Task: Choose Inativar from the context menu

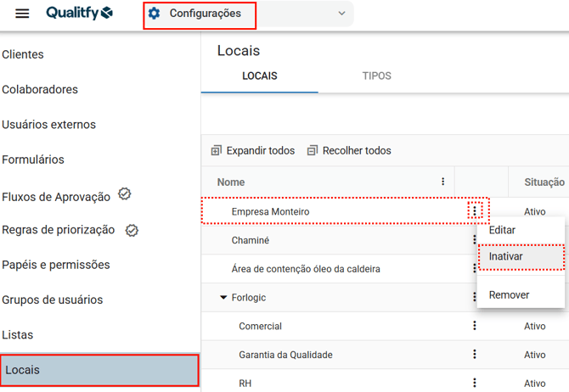Action: pyautogui.click(x=506, y=256)
